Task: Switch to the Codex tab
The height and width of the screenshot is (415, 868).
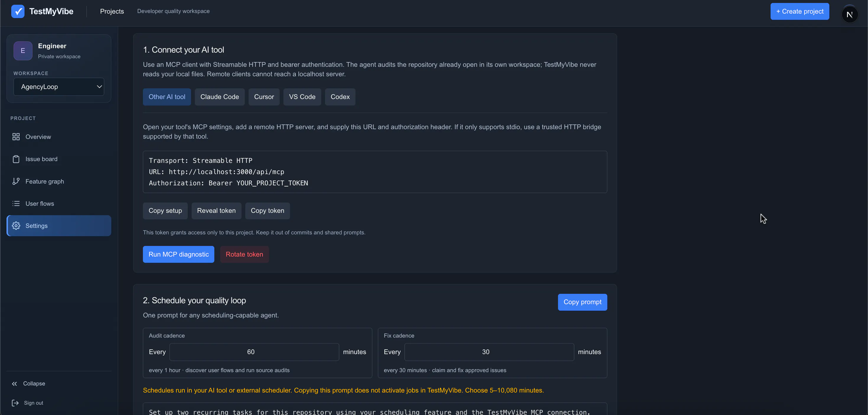Action: 340,97
